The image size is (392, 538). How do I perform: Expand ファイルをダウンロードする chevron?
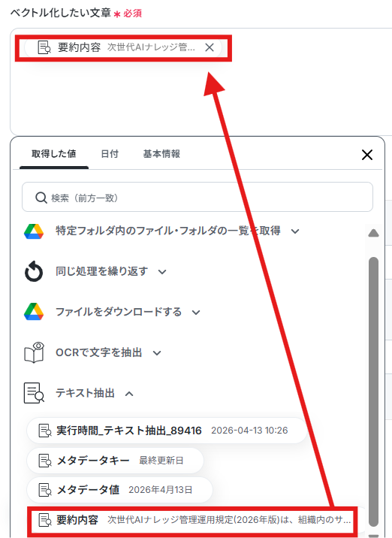click(x=196, y=313)
